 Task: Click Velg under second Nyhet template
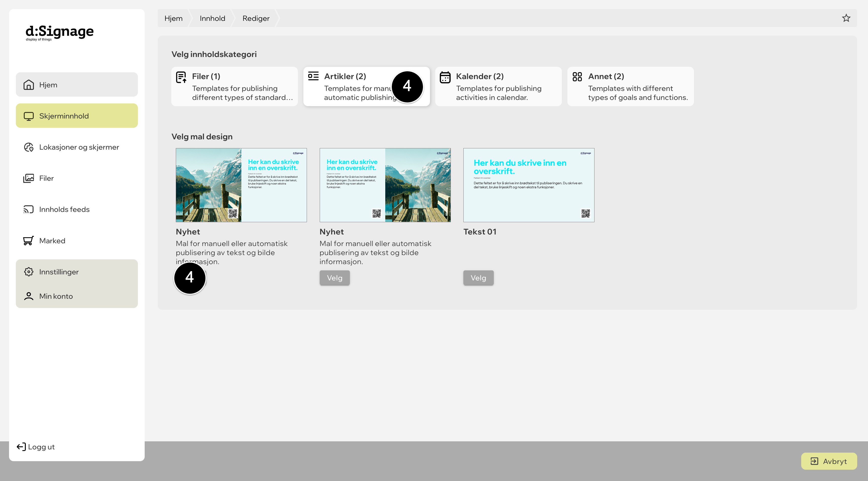[x=335, y=278]
